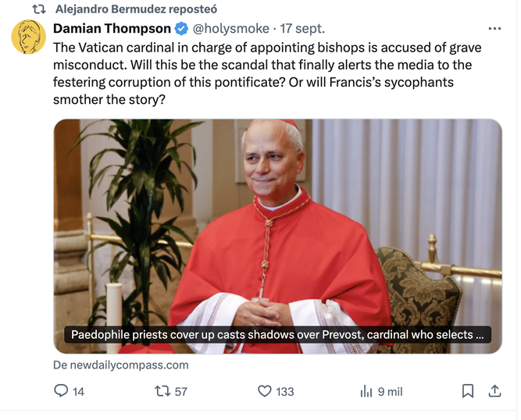Screen dimensions: 521x420
Task: Like the tweet with the heart icon
Action: point(265,391)
